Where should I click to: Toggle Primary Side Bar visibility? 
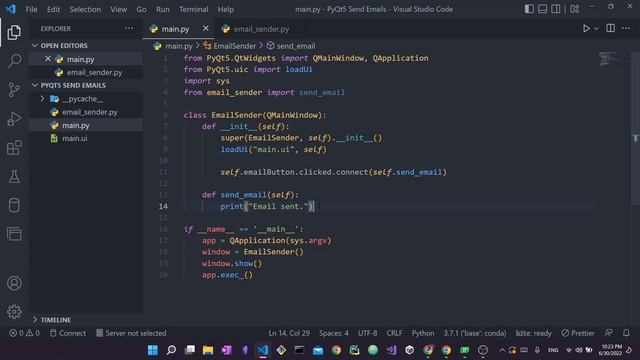[529, 9]
